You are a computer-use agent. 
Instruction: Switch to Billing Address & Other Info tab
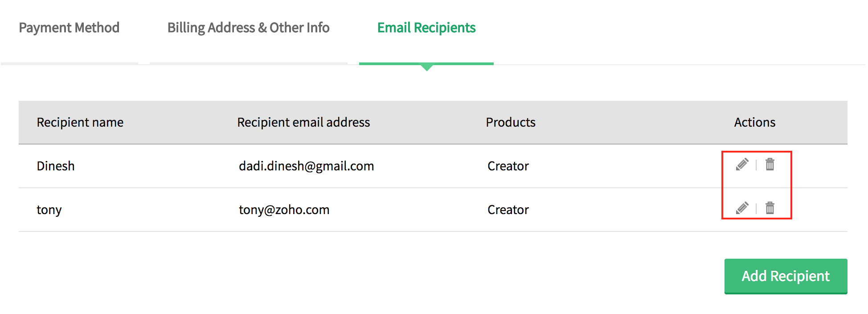tap(248, 28)
